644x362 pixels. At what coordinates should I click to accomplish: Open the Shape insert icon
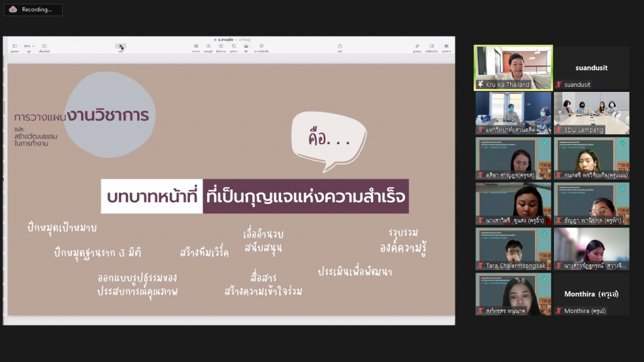233,47
